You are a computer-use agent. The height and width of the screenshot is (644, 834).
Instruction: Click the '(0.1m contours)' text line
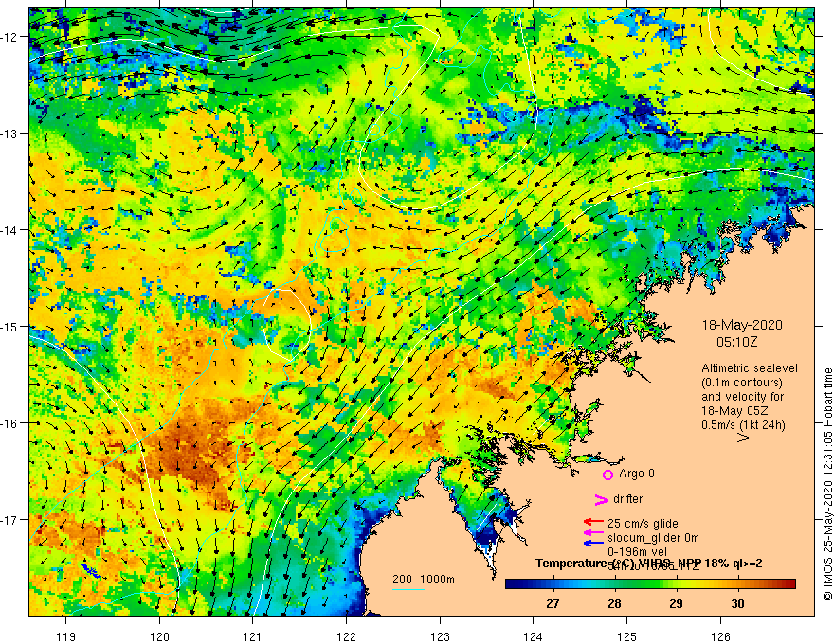742,383
